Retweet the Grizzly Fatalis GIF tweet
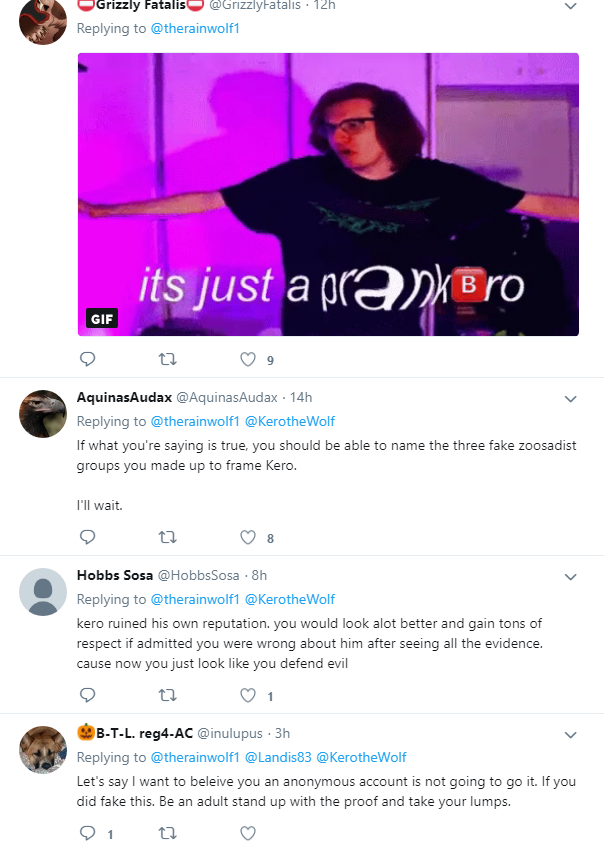This screenshot has width=604, height=849. 167,359
